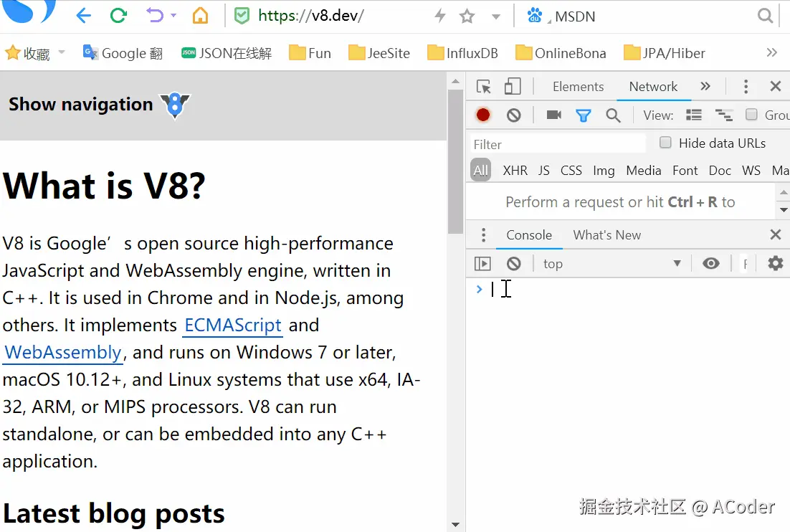Open DevTools three-dot customize menu

point(746,87)
